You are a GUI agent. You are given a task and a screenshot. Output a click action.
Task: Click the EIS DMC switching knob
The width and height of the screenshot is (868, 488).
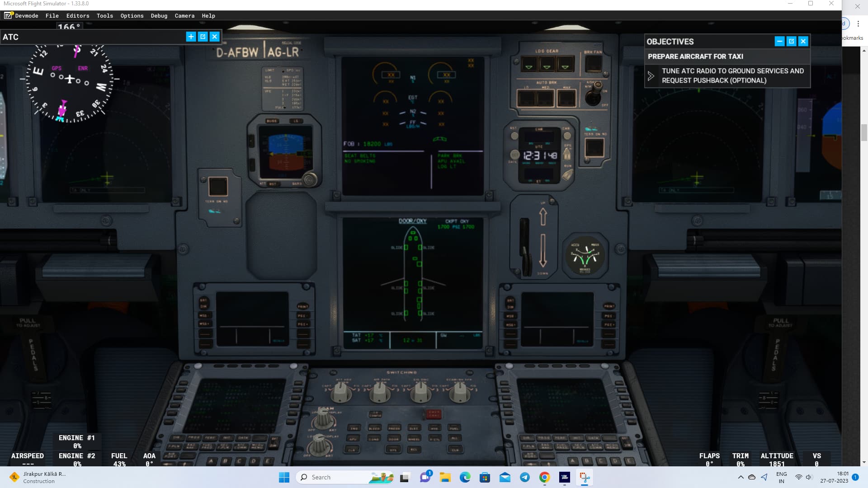pos(420,392)
